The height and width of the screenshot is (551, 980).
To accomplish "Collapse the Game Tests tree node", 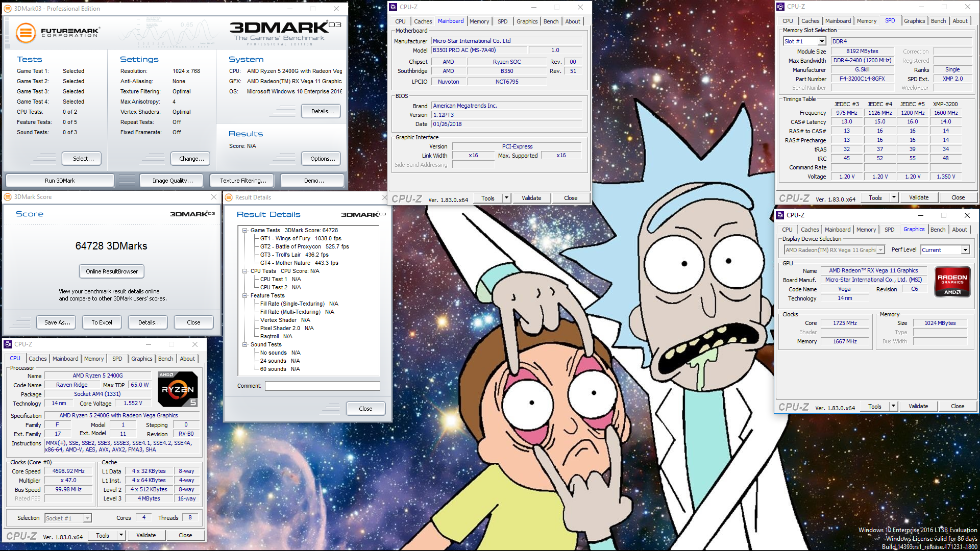I will (x=244, y=230).
